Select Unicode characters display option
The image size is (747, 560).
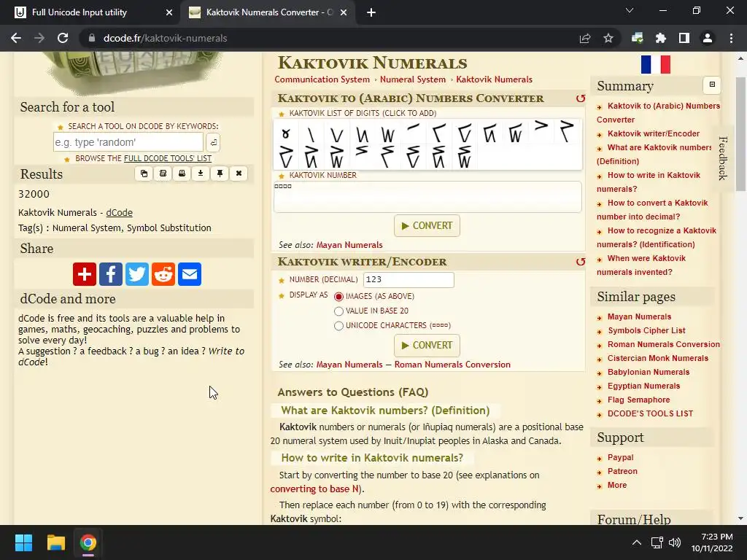tap(338, 326)
